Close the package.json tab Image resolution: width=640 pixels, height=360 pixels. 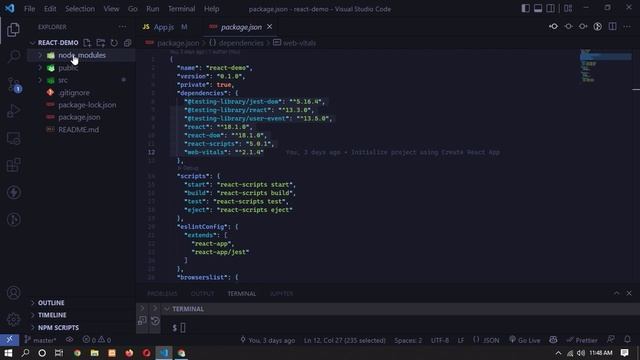269,27
